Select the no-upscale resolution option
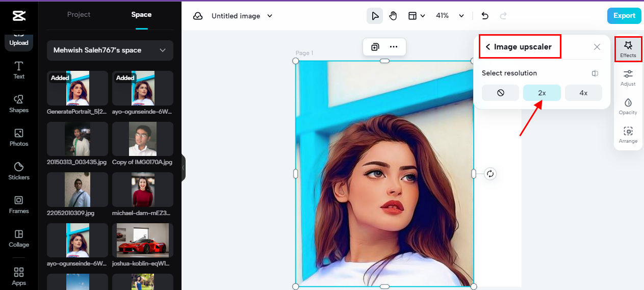Viewport: 644px width, 290px height. (x=500, y=93)
